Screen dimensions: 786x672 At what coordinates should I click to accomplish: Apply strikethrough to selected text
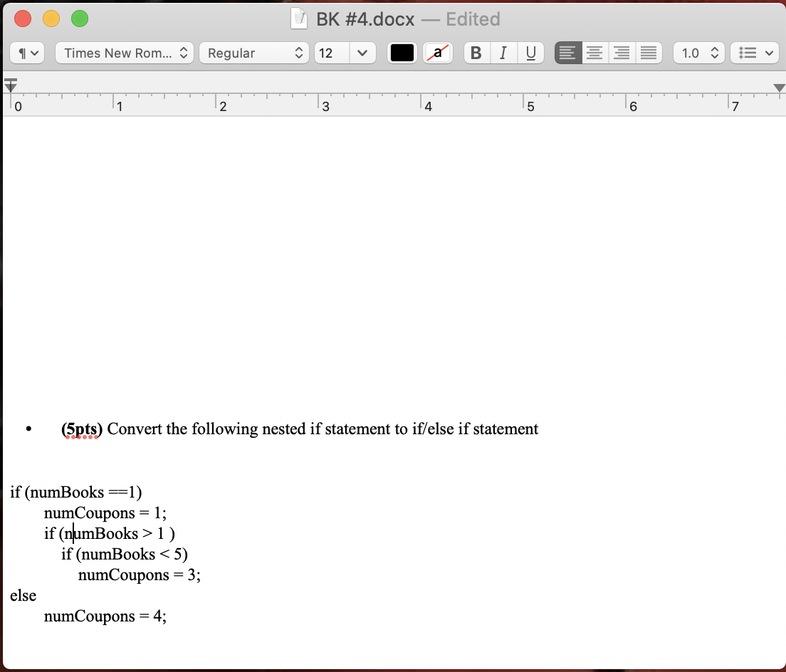tap(437, 53)
